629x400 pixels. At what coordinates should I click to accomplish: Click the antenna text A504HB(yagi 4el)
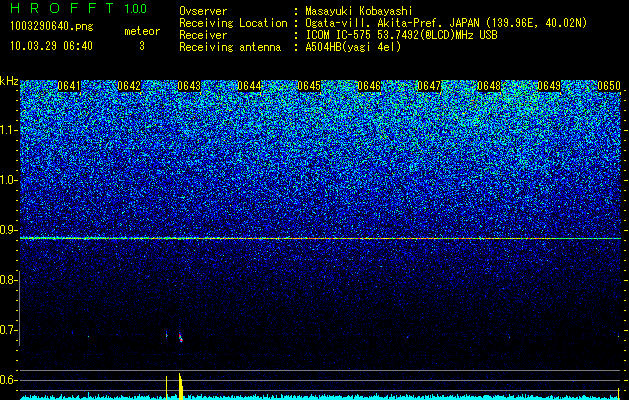point(353,47)
